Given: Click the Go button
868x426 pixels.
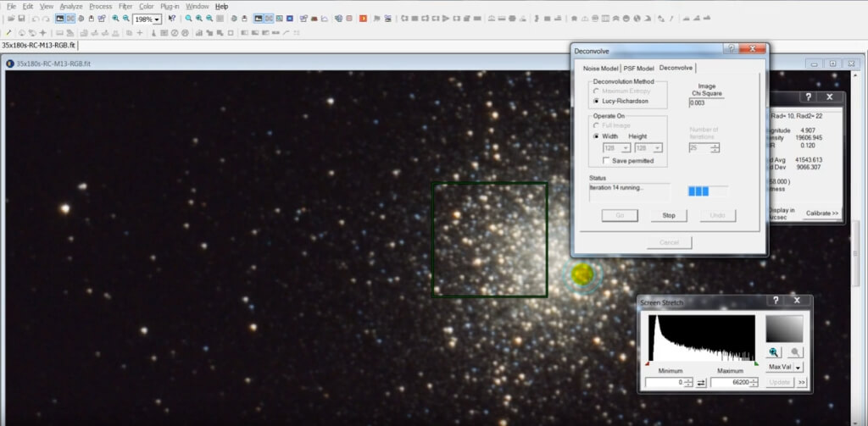Looking at the screenshot, I should [x=620, y=215].
